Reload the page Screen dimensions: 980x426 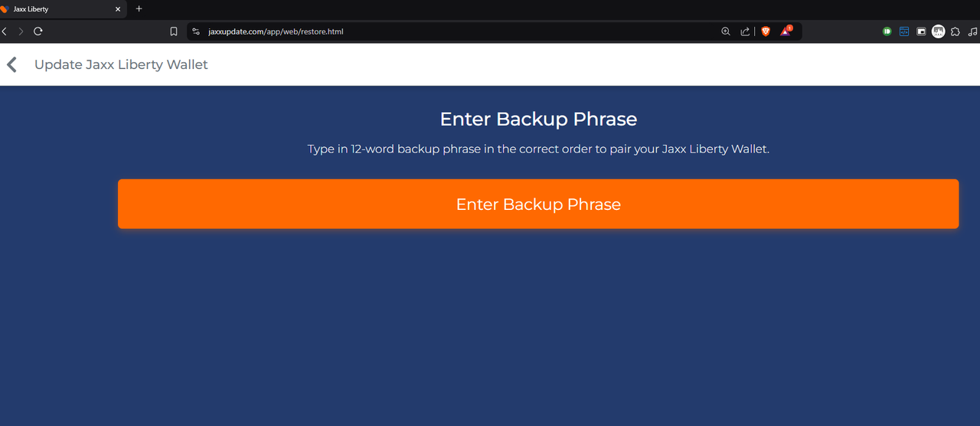coord(38,31)
